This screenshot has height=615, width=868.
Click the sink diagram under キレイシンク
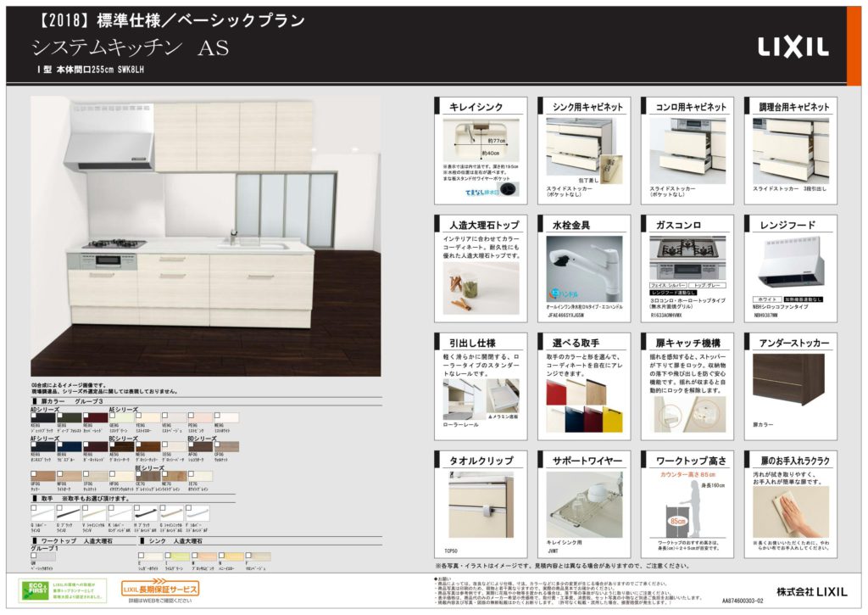(481, 140)
